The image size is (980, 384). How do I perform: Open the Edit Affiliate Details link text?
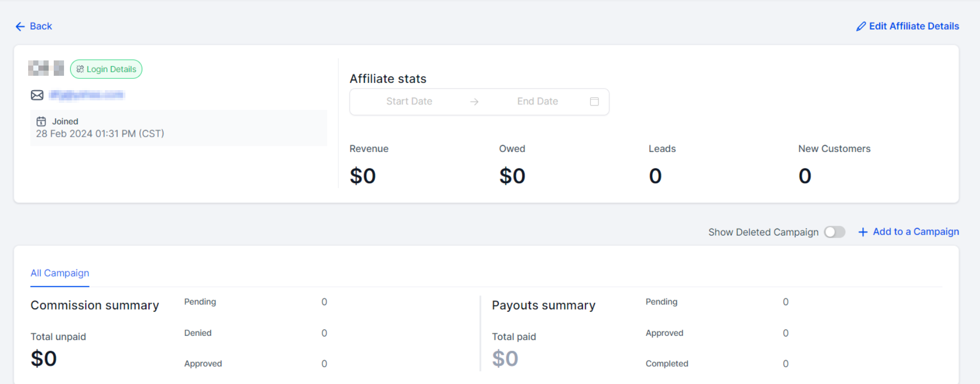914,26
